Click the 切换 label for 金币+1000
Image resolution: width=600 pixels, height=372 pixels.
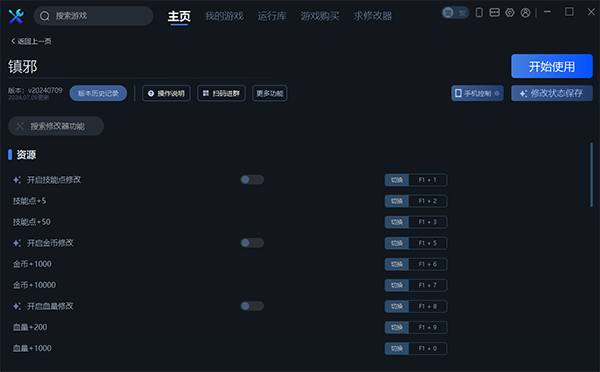point(397,264)
